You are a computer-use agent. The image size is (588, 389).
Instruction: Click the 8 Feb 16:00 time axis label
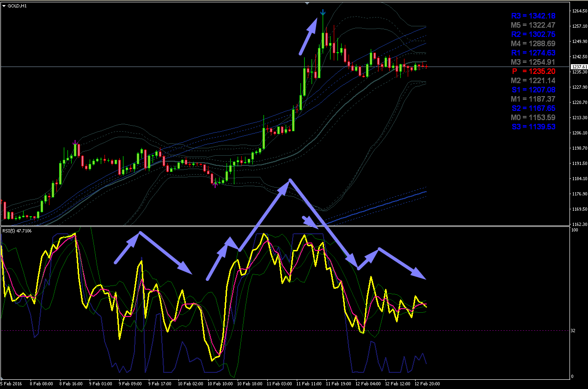71,383
